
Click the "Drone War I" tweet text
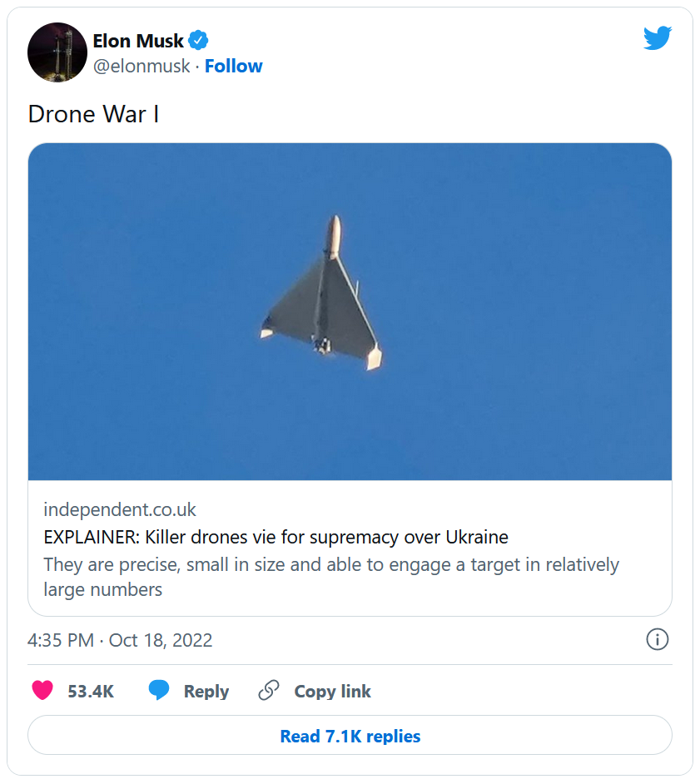pos(93,114)
